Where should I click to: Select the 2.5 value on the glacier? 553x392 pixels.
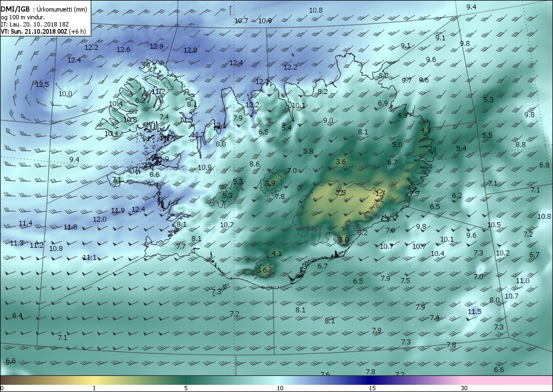pos(341,192)
